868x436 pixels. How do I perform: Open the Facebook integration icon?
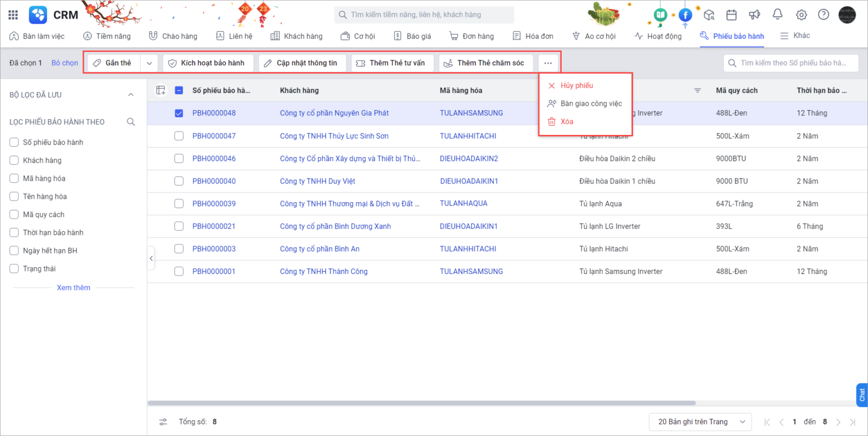tap(685, 15)
